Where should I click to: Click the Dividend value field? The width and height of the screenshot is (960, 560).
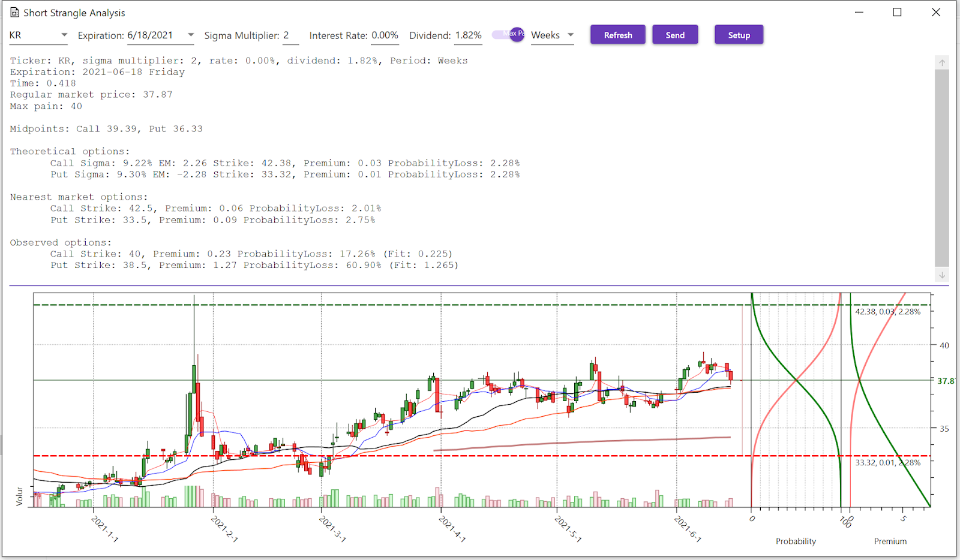[468, 35]
